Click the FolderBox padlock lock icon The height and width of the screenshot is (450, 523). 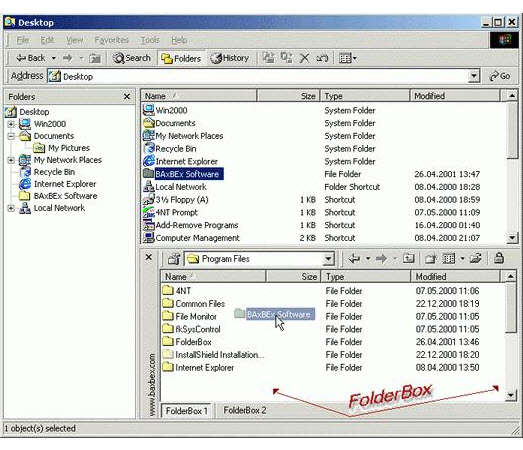[499, 258]
